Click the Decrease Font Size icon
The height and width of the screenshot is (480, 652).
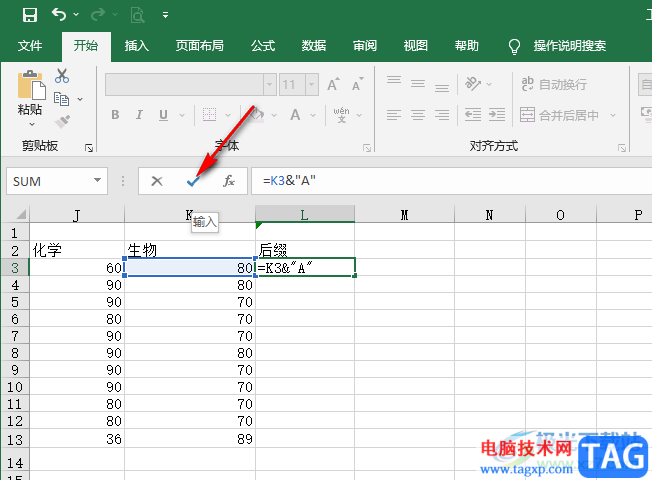(x=358, y=84)
